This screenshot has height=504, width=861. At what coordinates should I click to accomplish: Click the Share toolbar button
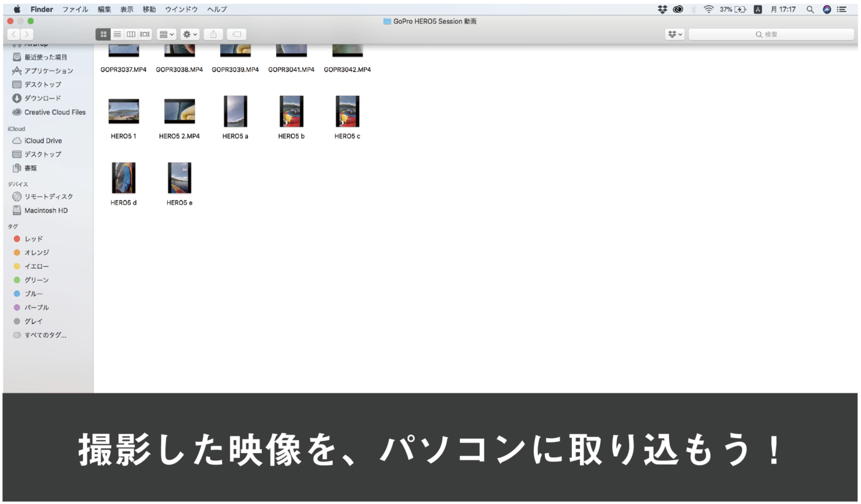pyautogui.click(x=213, y=34)
